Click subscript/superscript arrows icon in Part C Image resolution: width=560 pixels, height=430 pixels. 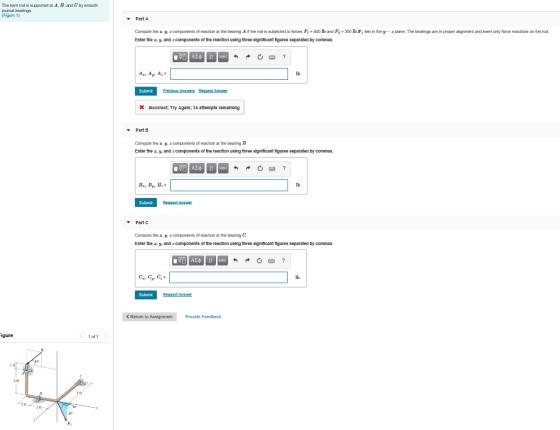(211, 260)
